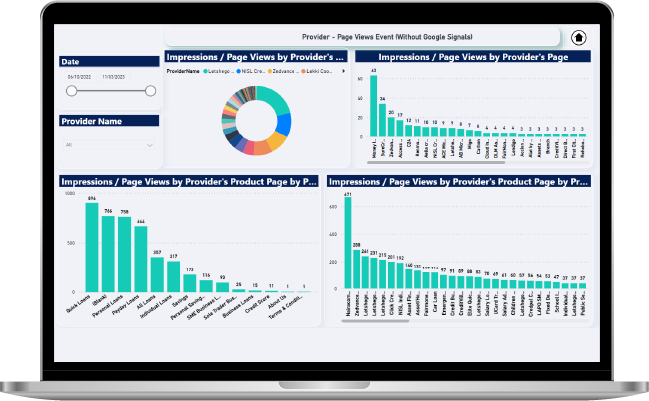Click the bottom-right product chart title
This screenshot has height=401, width=649.
pos(459,182)
